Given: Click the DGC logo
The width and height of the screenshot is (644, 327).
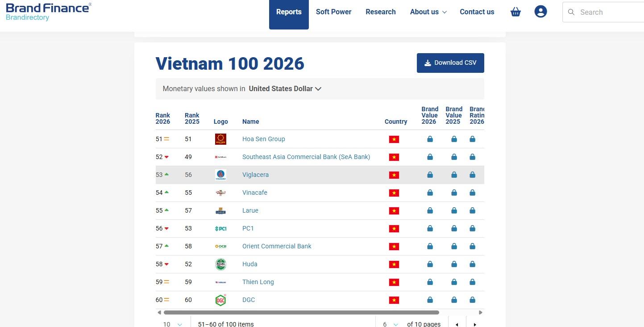Looking at the screenshot, I should point(220,300).
